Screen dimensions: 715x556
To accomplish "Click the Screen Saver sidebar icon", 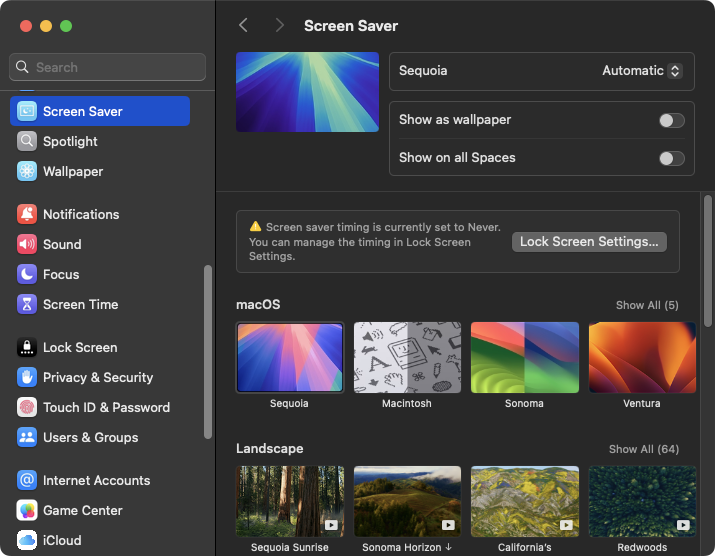I will 27,111.
